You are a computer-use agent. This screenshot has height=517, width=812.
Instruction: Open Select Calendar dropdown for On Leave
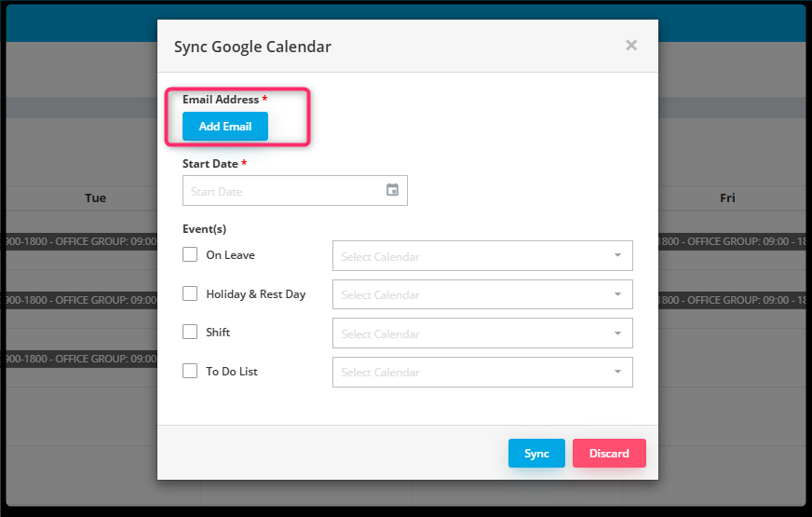[482, 255]
